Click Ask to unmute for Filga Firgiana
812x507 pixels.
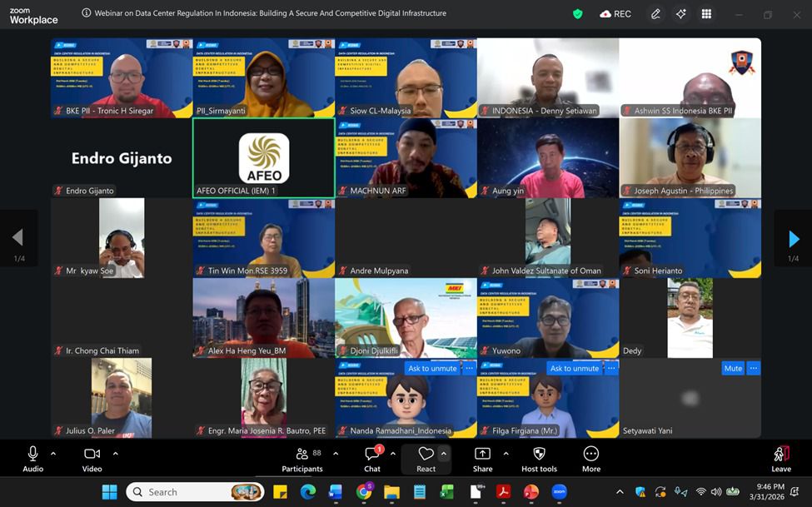[x=574, y=368]
